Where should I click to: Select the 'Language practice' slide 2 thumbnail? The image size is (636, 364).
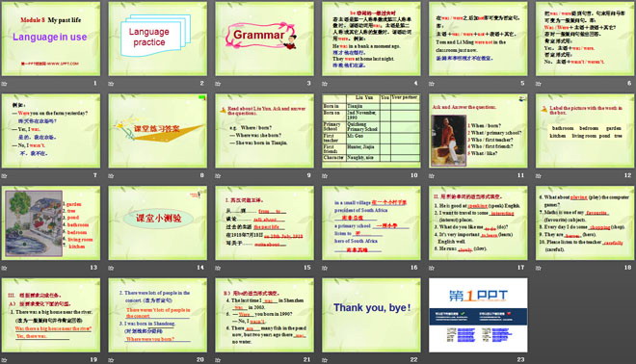click(x=158, y=39)
